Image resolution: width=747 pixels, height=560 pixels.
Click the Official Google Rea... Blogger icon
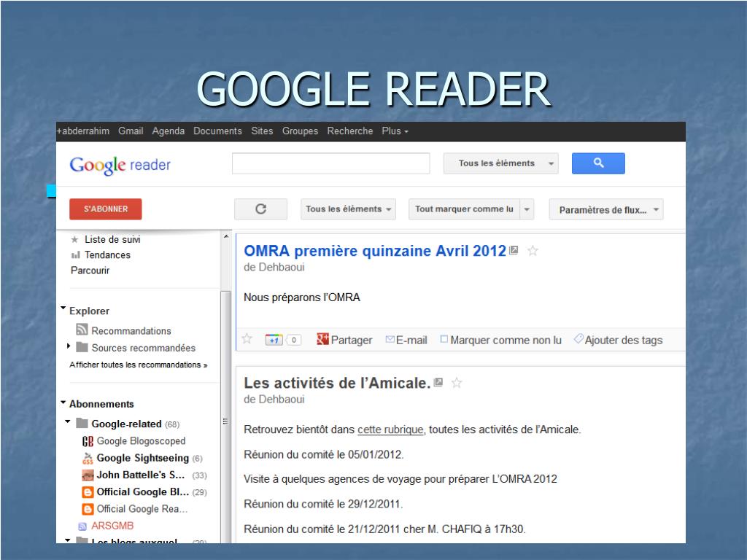click(x=88, y=509)
